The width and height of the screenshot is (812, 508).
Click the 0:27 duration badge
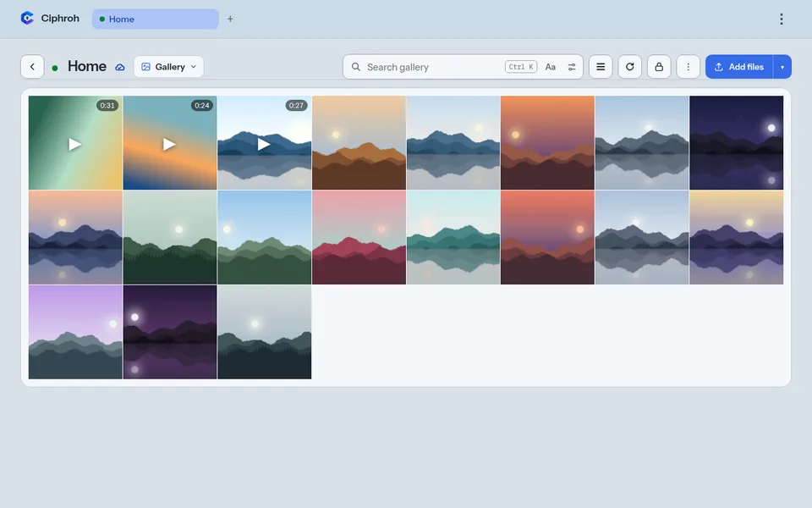pos(296,105)
